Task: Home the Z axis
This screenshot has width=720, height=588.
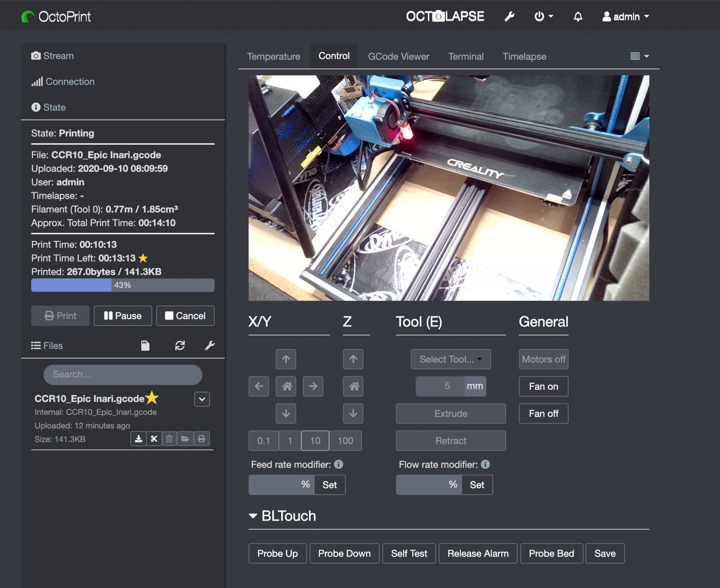Action: (x=353, y=386)
